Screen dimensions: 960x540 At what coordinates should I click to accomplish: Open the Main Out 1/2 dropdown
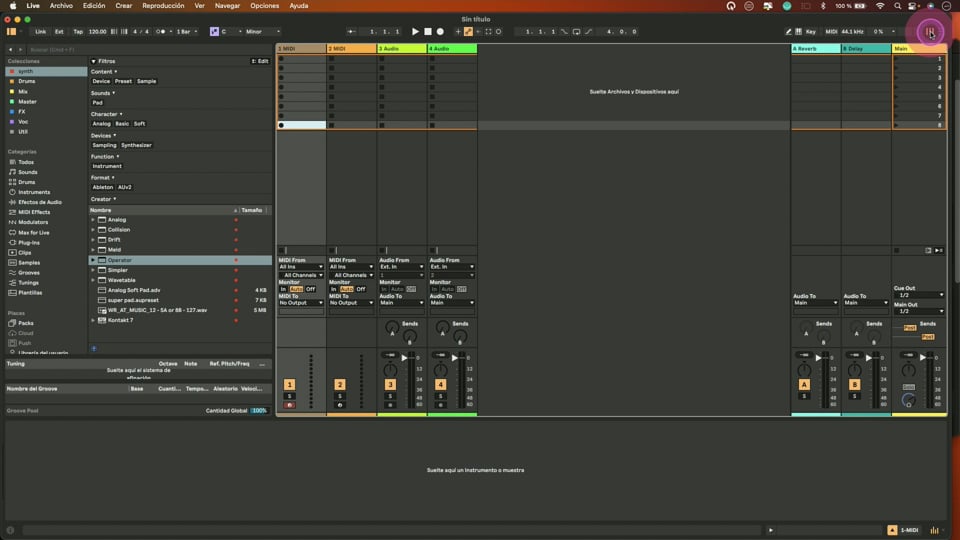919,311
